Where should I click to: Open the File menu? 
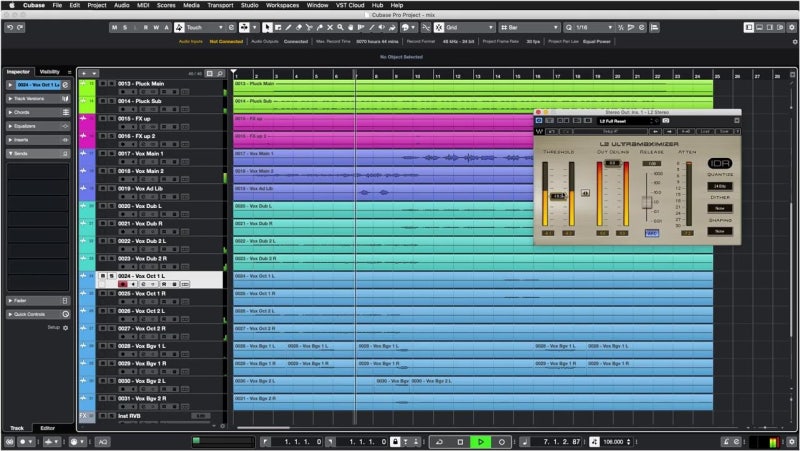point(57,5)
